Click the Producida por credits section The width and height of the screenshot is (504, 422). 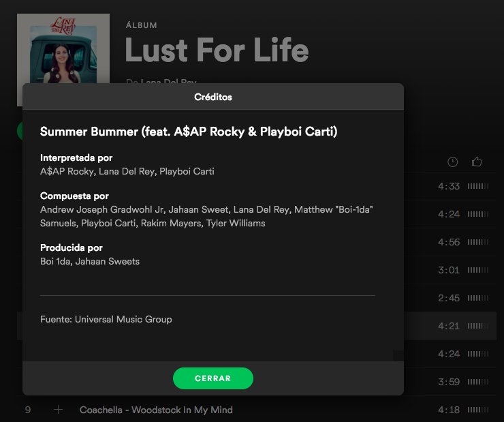[90, 254]
